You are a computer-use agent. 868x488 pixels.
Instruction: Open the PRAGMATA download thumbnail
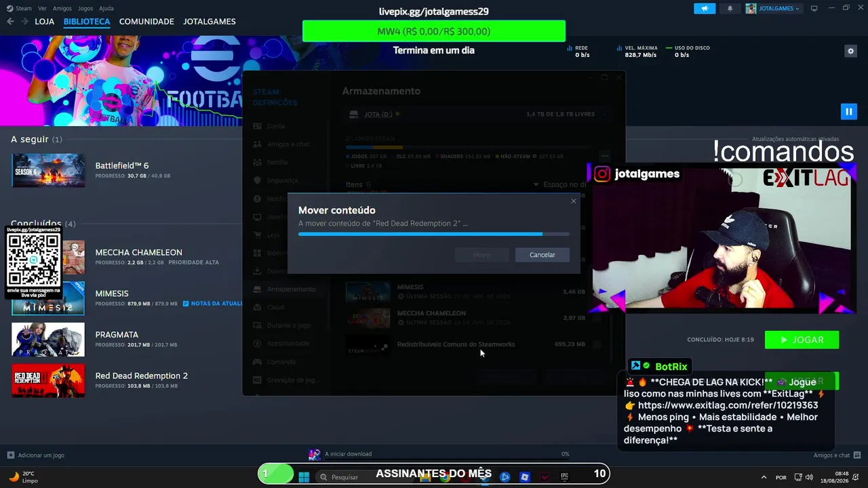[48, 339]
